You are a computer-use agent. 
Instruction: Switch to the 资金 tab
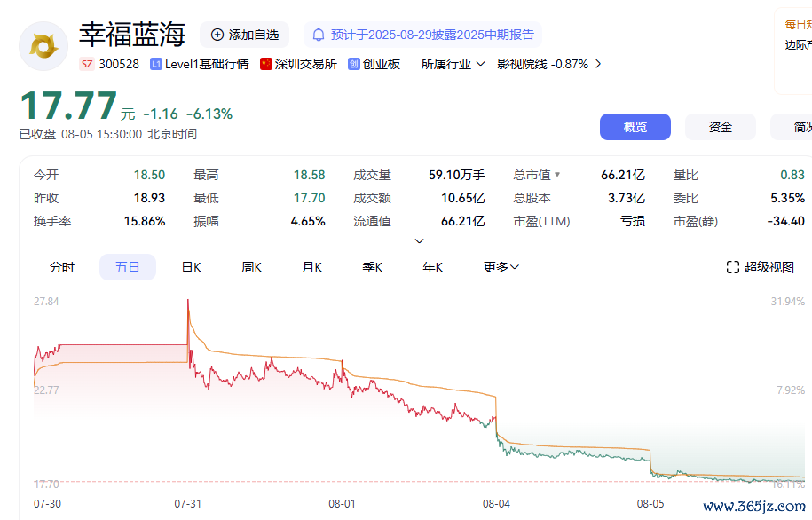pos(721,127)
